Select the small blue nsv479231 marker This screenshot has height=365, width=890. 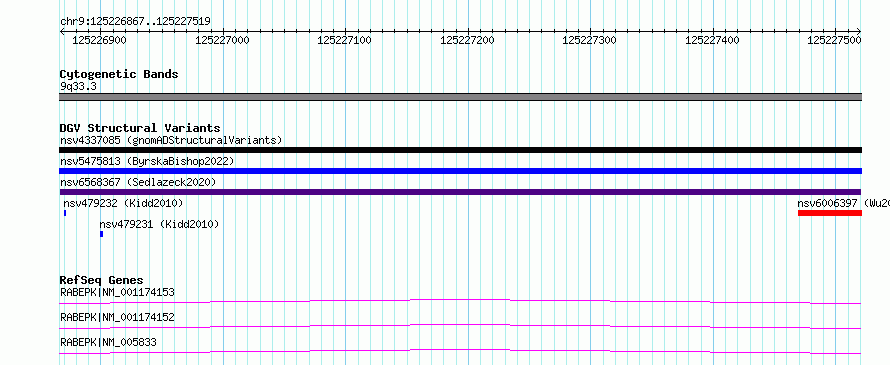(x=102, y=234)
